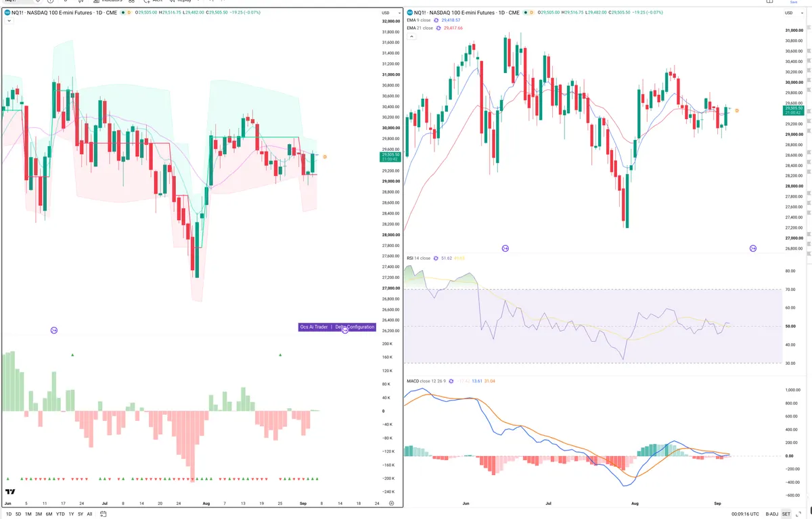
Task: Click the Alert icon in top toolbar
Action: [148, 1]
